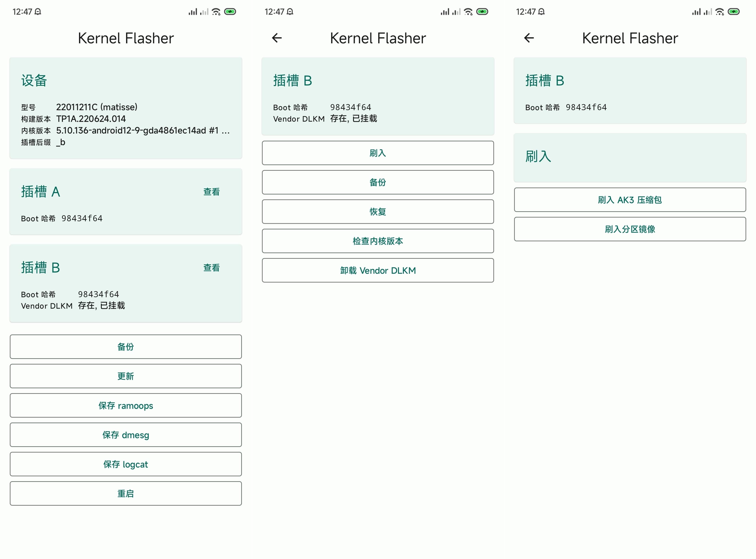Tap 保存 dmesg button
The width and height of the screenshot is (756, 559).
pos(126,435)
